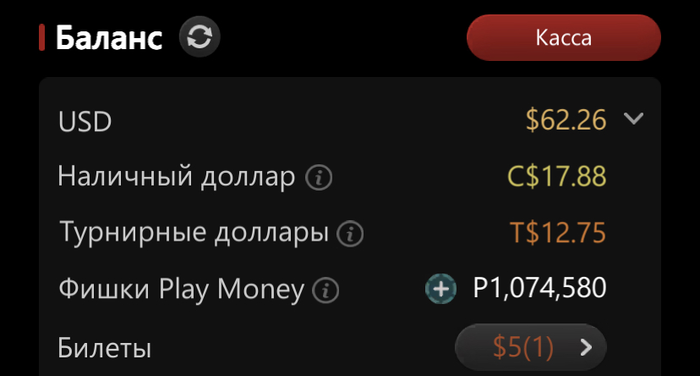The image size is (700, 376).
Task: Refresh the balance with the circular arrows icon
Action: pyautogui.click(x=200, y=37)
